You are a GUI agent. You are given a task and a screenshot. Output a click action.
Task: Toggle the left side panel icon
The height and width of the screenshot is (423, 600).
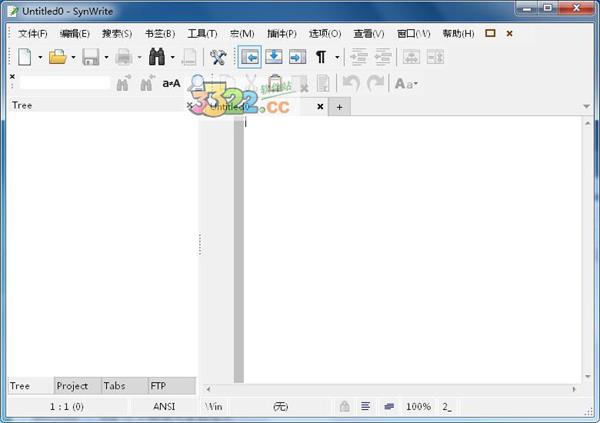coord(249,57)
